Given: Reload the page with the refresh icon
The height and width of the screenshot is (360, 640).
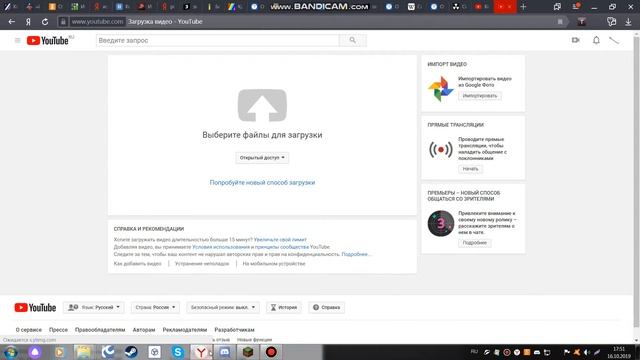Looking at the screenshot, I should click(45, 22).
